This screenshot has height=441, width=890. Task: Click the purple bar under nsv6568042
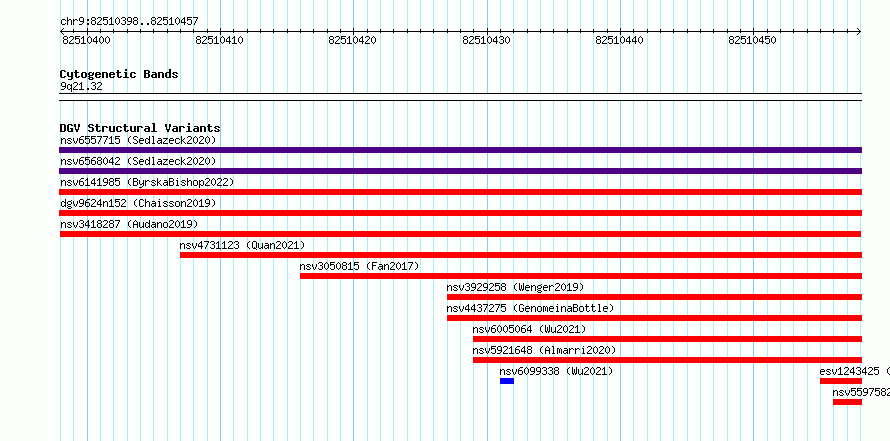(x=460, y=171)
